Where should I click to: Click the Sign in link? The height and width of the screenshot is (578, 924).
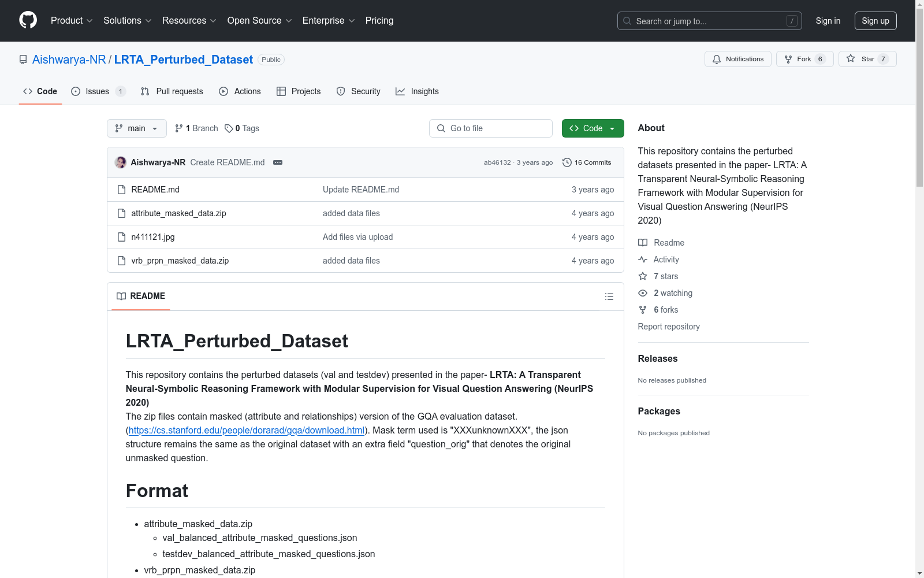[x=828, y=21]
